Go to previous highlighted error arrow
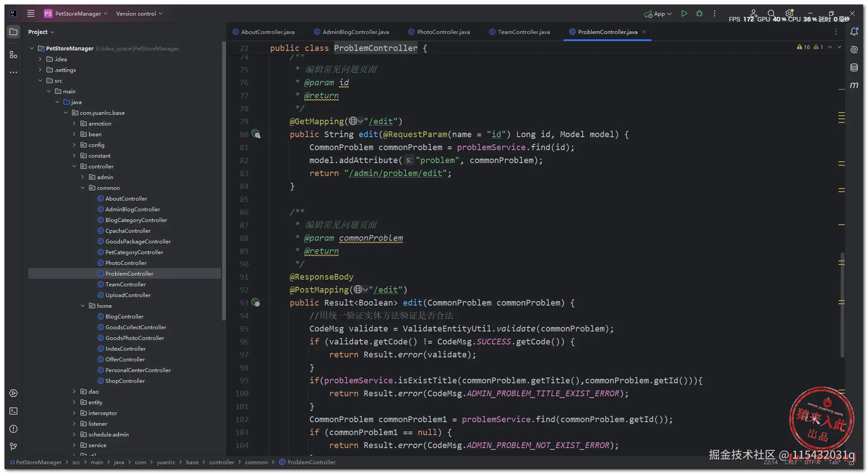 (x=830, y=47)
